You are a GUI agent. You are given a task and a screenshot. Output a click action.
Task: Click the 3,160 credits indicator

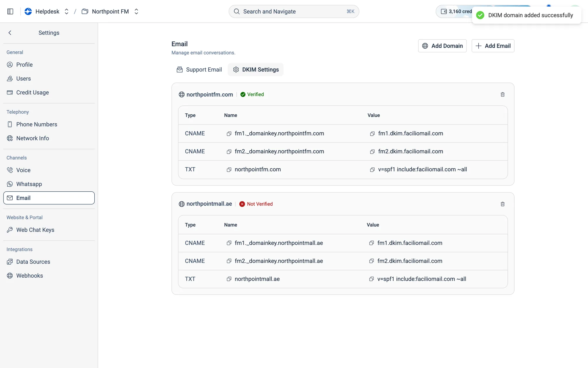[454, 11]
